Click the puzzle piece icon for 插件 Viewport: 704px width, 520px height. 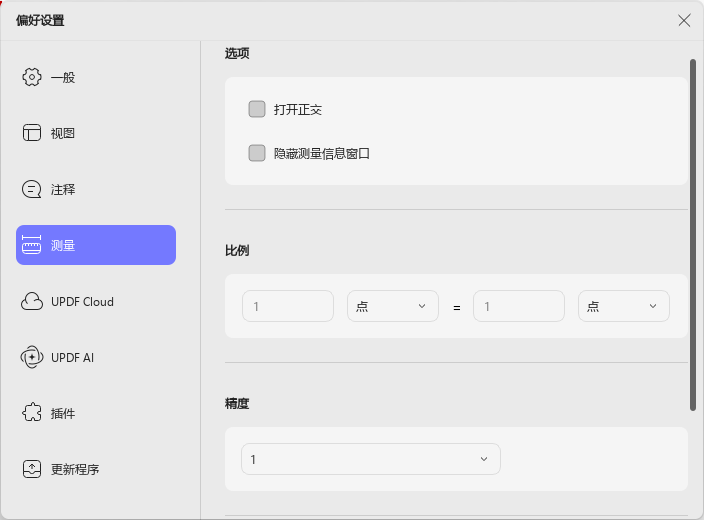click(32, 413)
